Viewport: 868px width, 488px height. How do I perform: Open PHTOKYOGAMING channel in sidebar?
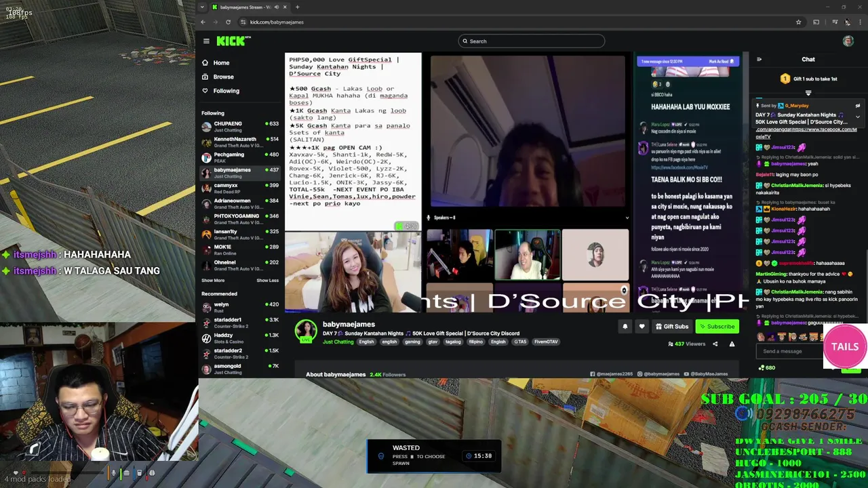[x=240, y=219]
